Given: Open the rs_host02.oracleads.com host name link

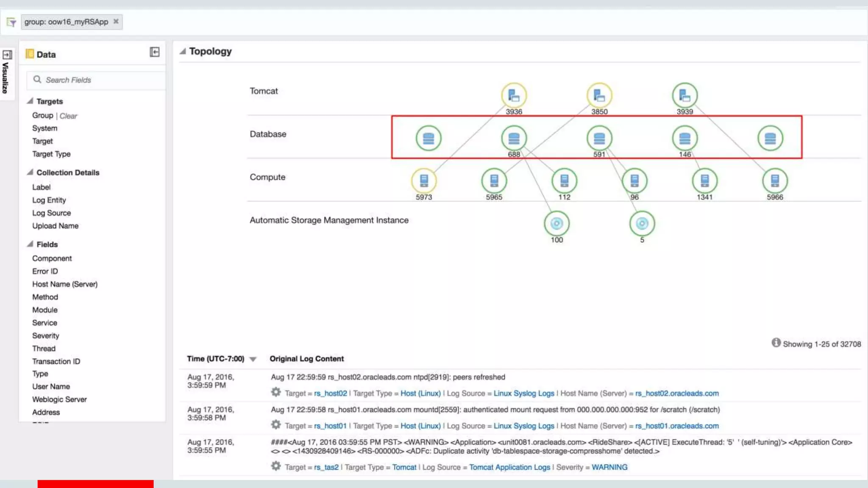Looking at the screenshot, I should click(676, 394).
